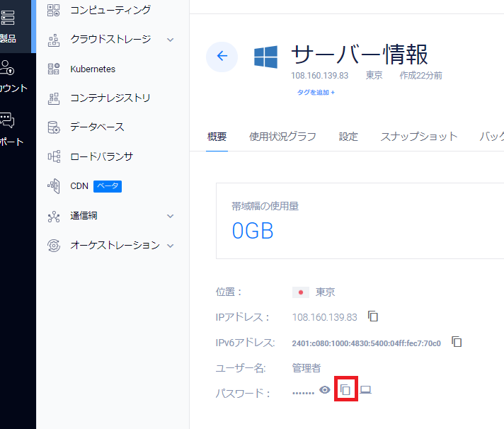This screenshot has width=504, height=429.
Task: Expand the オーケストレーション submenu
Action: [171, 246]
